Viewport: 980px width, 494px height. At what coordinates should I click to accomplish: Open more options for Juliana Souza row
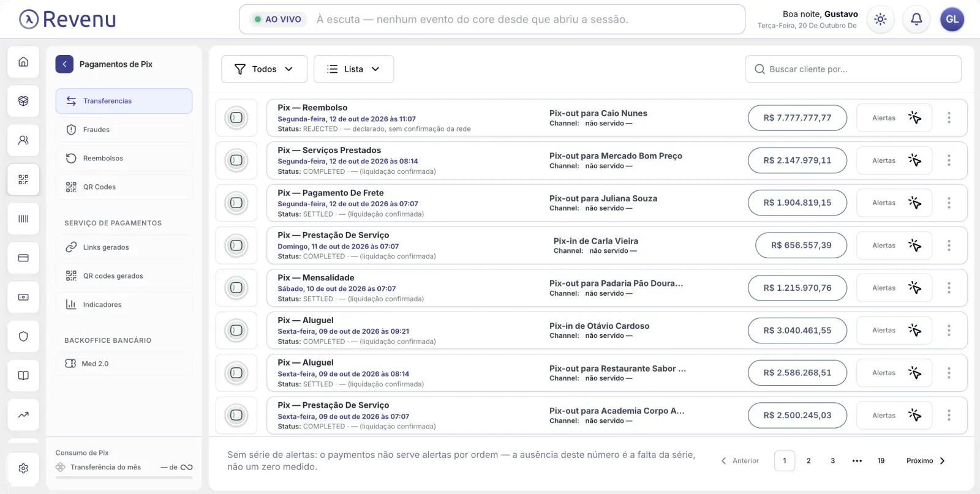tap(949, 203)
